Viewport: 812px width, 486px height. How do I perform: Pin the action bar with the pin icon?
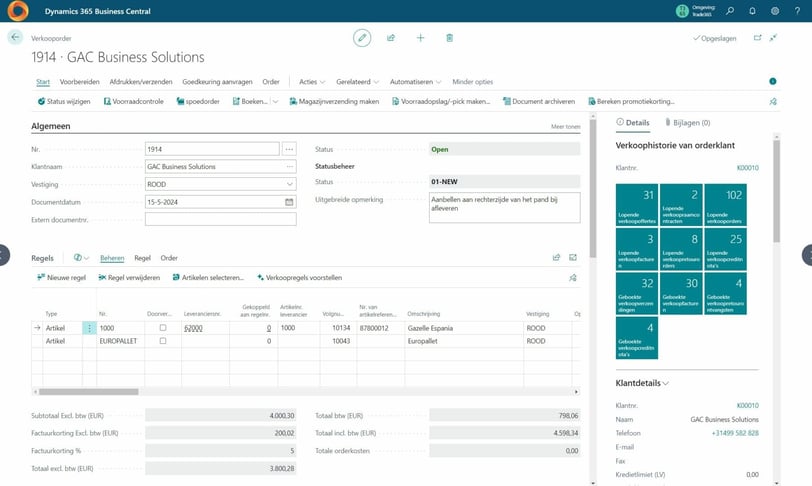point(773,102)
